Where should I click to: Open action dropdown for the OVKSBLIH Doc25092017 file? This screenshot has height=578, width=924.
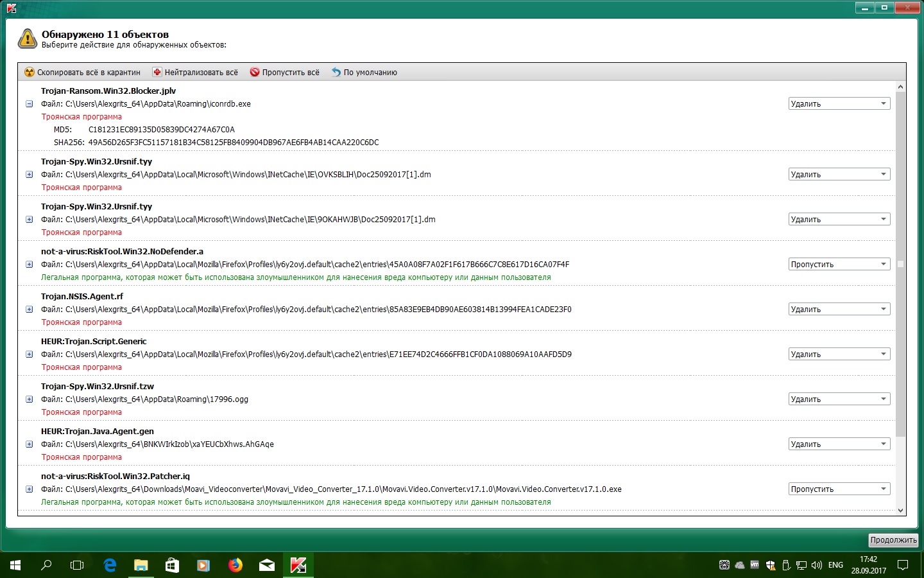(x=839, y=174)
